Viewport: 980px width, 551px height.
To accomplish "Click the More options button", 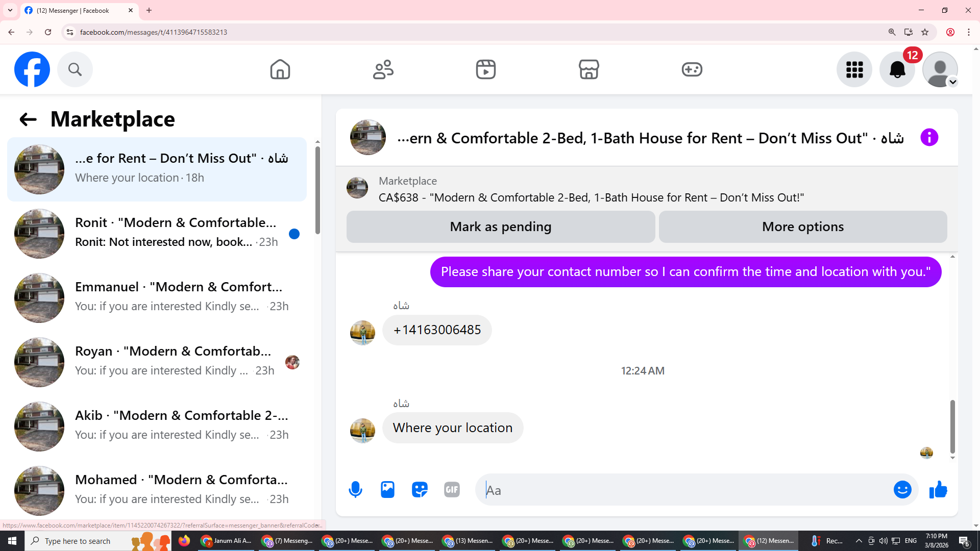I will 802,227.
